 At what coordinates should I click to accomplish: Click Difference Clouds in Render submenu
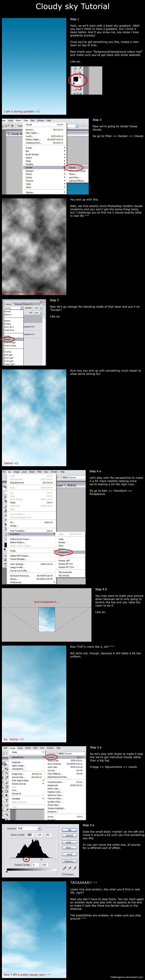[x=77, y=171]
